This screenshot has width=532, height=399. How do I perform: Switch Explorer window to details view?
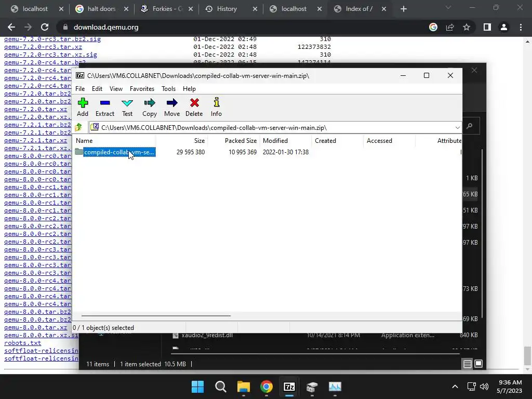(x=467, y=364)
